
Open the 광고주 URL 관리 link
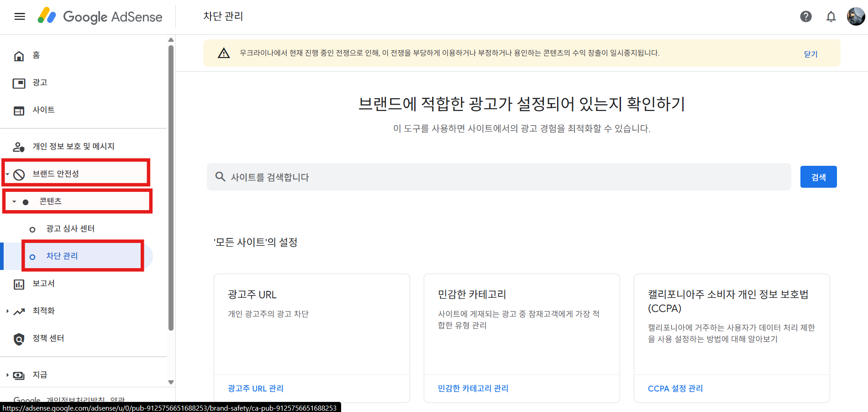[x=256, y=388]
